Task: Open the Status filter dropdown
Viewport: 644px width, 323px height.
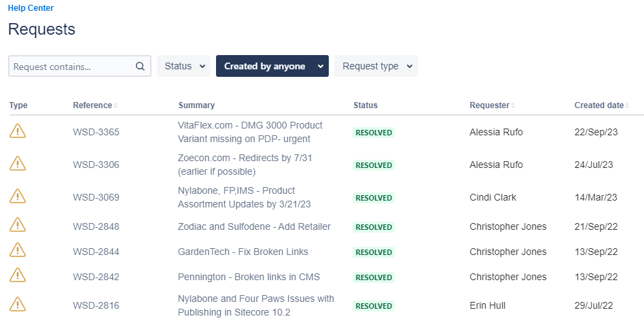Action: click(x=183, y=66)
